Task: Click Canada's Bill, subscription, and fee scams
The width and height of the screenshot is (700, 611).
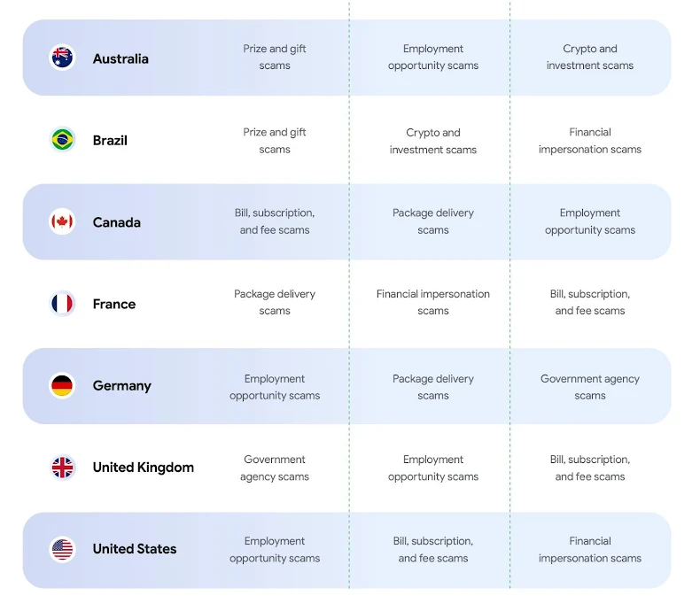Action: 275,221
